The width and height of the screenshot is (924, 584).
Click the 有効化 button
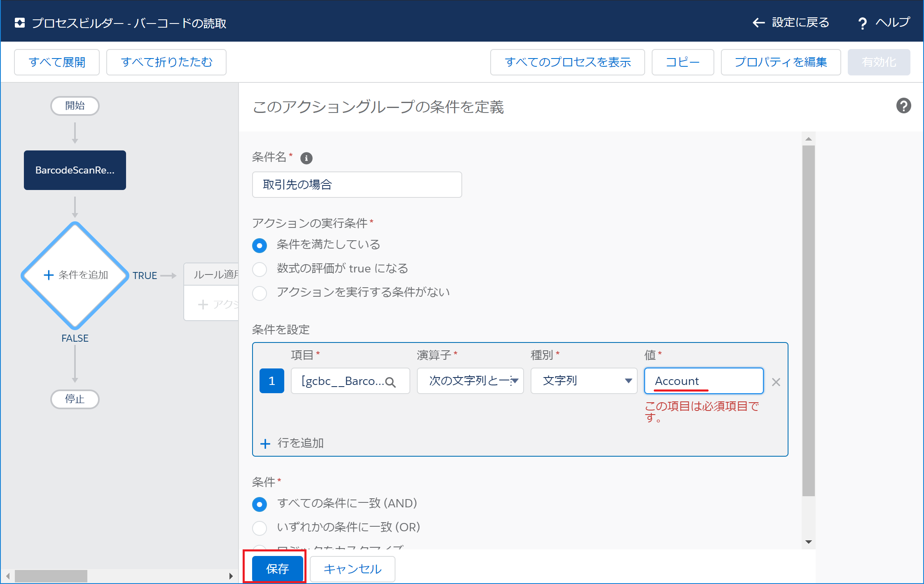click(879, 62)
